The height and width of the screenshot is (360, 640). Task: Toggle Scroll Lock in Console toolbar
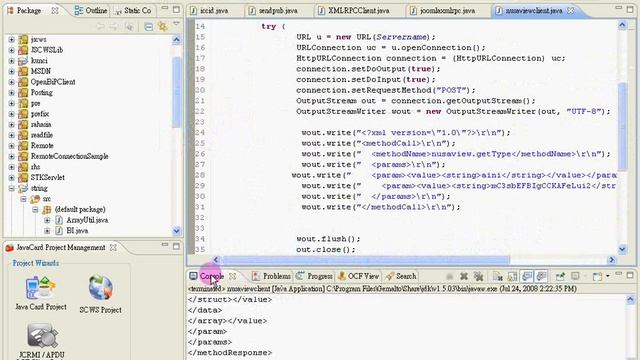(512, 276)
